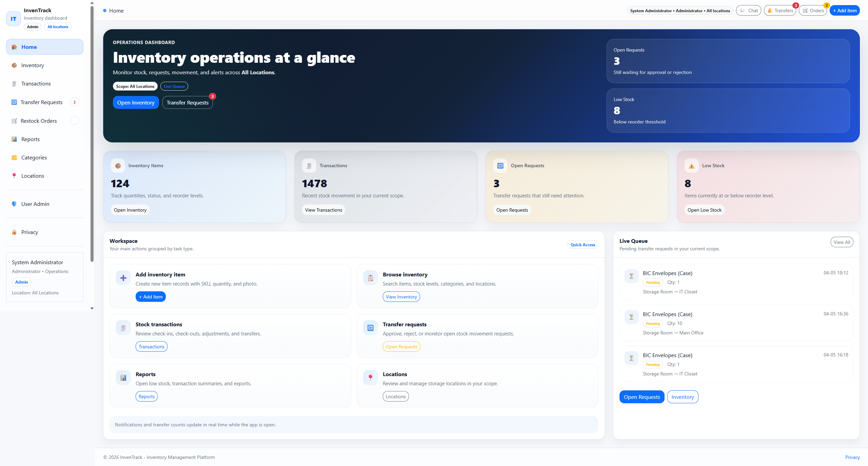Click the Add inventory item plus icon
The width and height of the screenshot is (868, 466).
(123, 278)
